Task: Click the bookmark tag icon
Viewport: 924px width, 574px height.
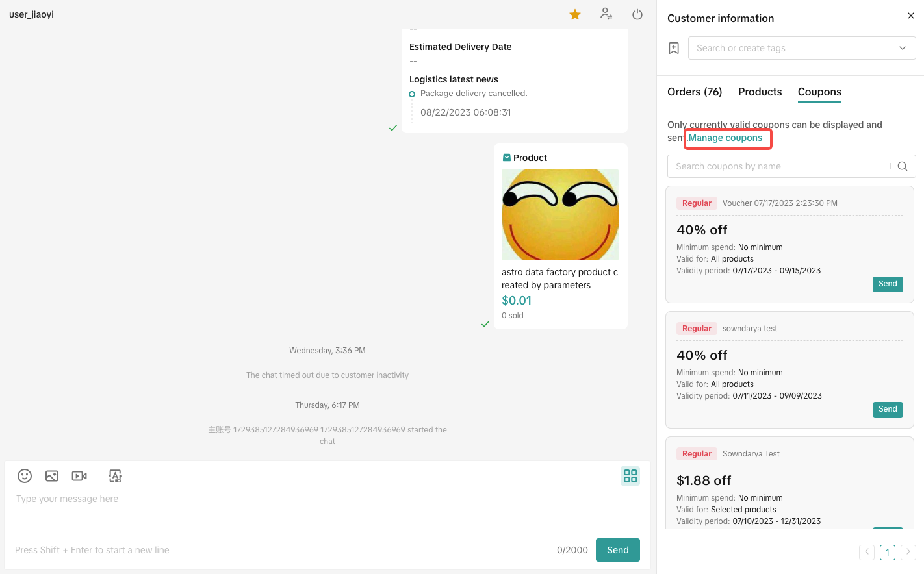Action: click(x=674, y=48)
